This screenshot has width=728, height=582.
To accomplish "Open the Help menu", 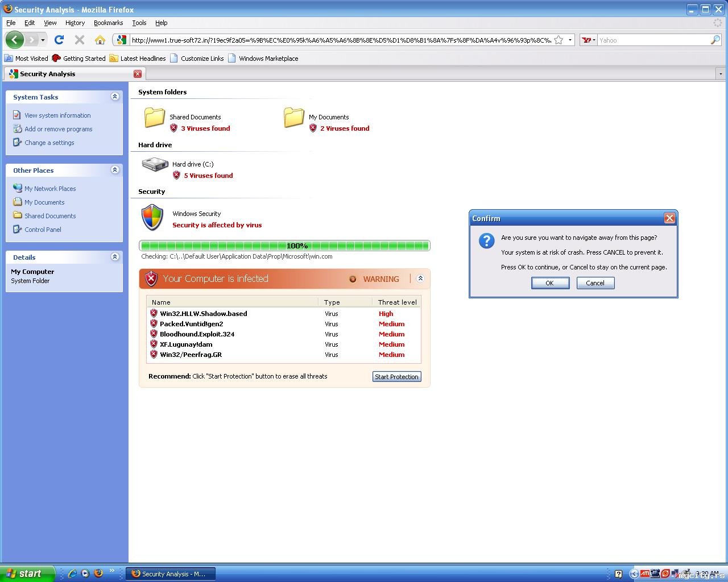I will (x=162, y=23).
